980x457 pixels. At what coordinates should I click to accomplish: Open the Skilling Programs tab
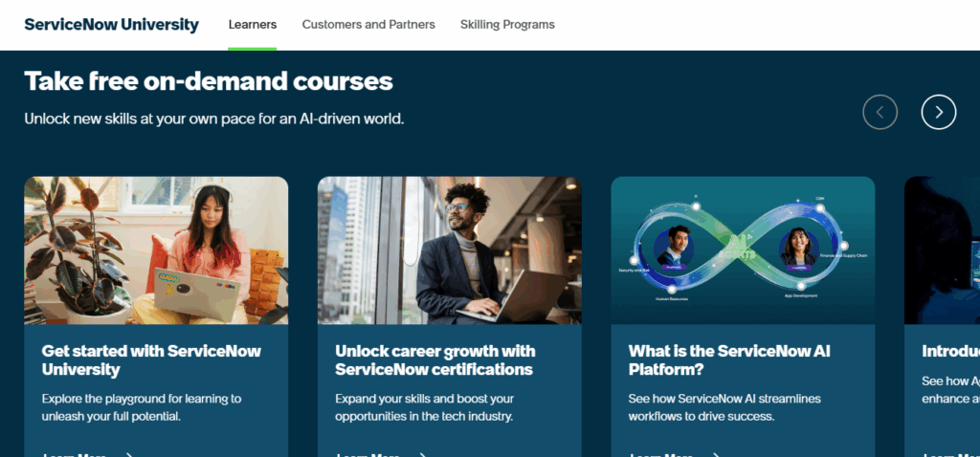(507, 25)
